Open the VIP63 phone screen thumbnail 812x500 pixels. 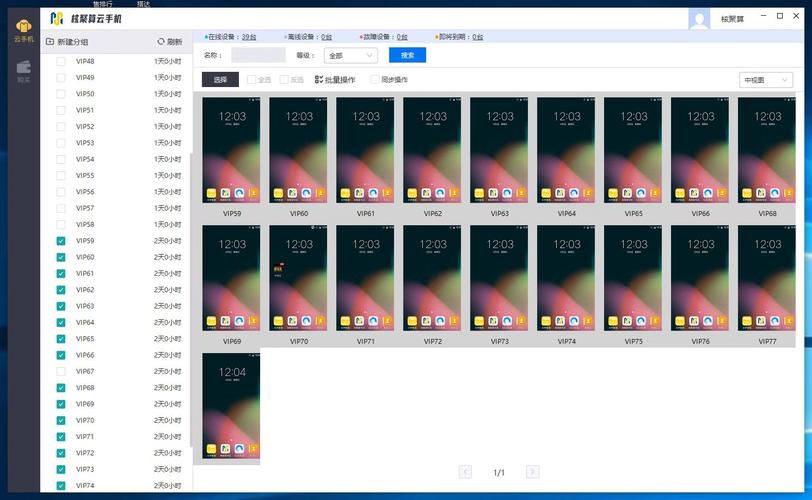pos(499,150)
